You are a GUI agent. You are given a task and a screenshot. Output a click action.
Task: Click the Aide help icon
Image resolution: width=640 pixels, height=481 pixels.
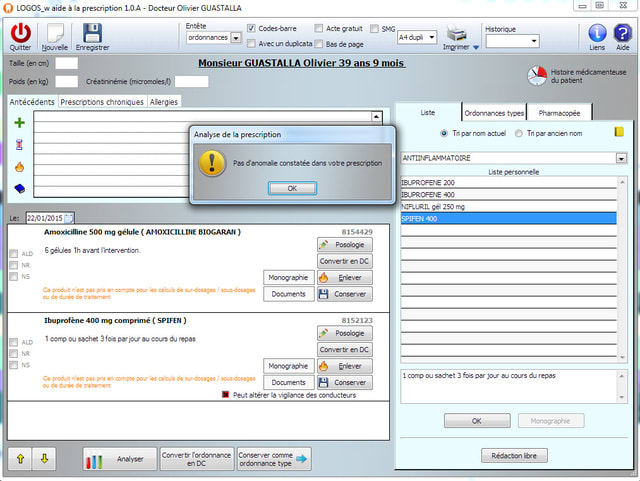622,35
